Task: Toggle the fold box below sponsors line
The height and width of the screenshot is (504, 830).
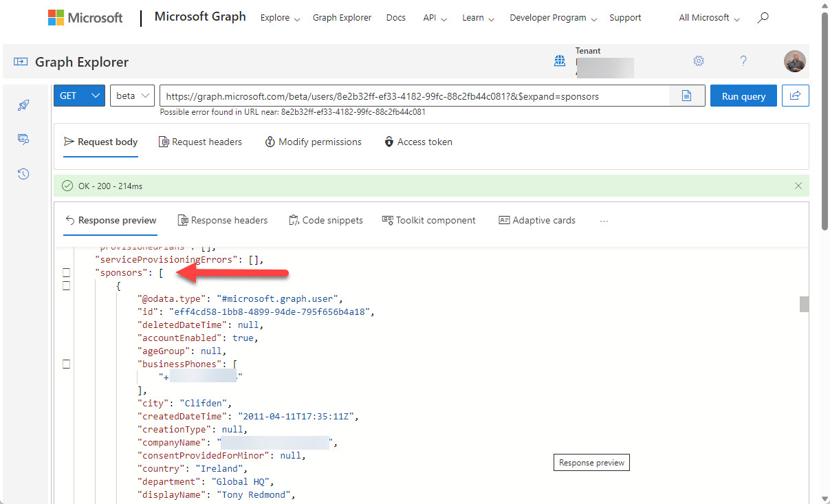Action: 67,286
